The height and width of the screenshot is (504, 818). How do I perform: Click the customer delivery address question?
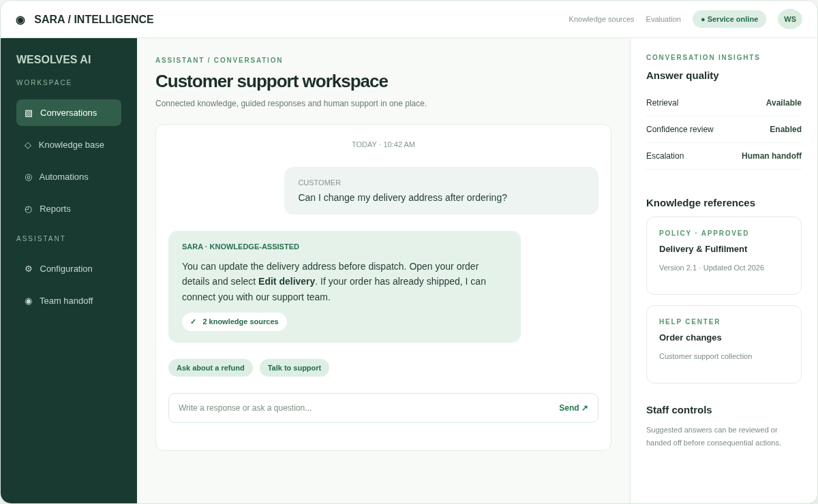[402, 198]
